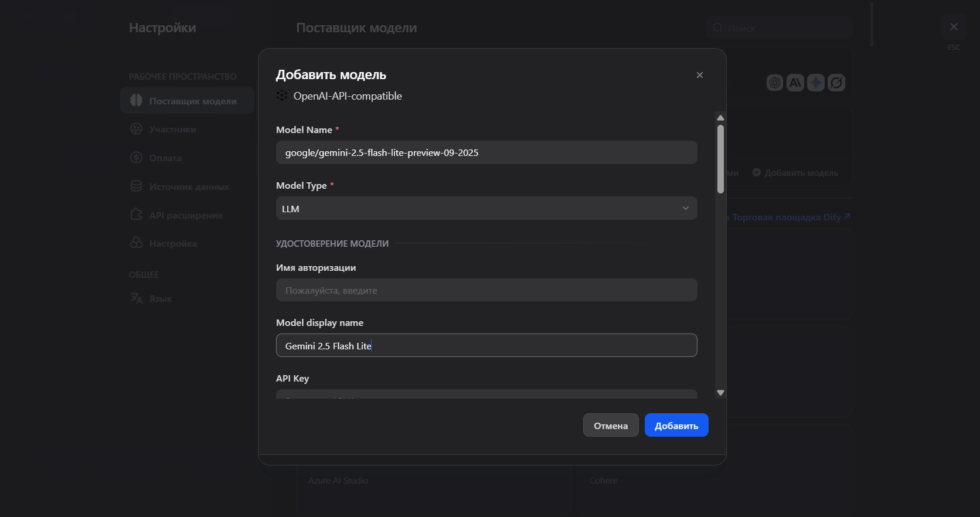
Task: Click the OpenAI-API-compatible provider icon
Action: point(282,96)
